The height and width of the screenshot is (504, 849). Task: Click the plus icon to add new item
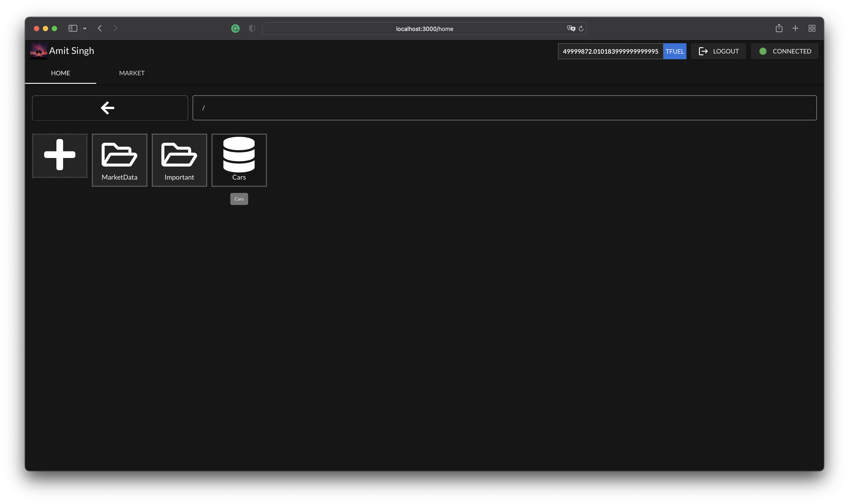(x=60, y=155)
